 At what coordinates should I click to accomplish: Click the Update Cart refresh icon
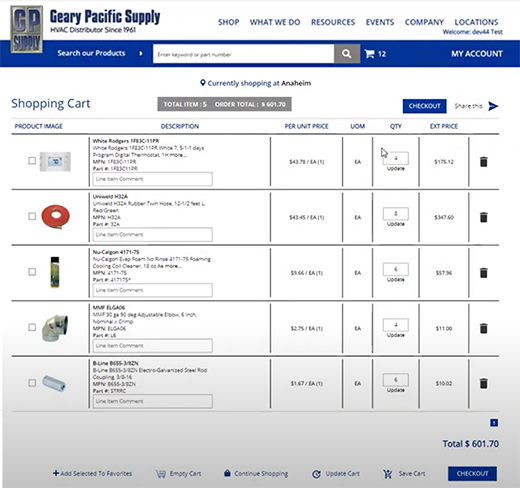[316, 474]
